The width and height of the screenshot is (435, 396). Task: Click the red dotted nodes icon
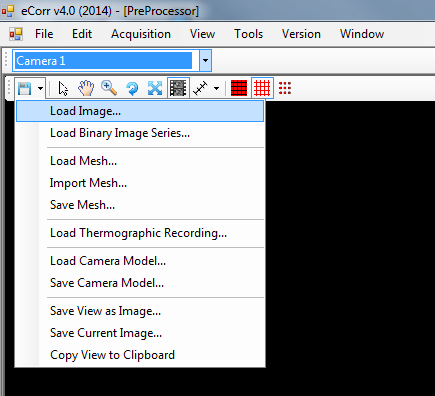pyautogui.click(x=285, y=88)
